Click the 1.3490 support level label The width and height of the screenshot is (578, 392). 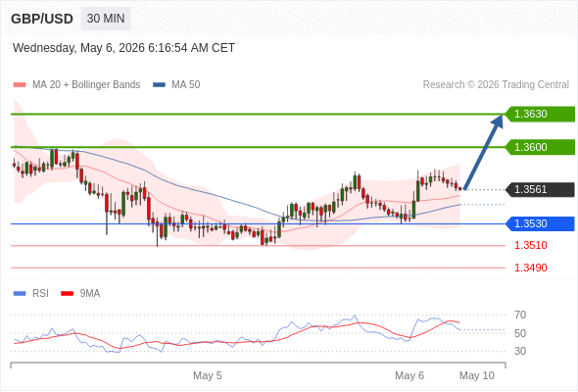click(x=531, y=268)
